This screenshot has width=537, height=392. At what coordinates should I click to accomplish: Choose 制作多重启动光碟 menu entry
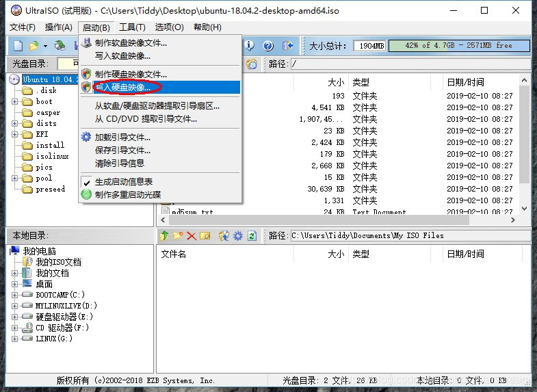[x=160, y=195]
